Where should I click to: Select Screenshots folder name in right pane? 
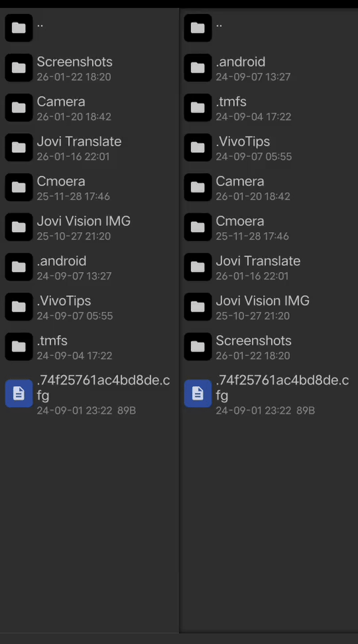253,341
